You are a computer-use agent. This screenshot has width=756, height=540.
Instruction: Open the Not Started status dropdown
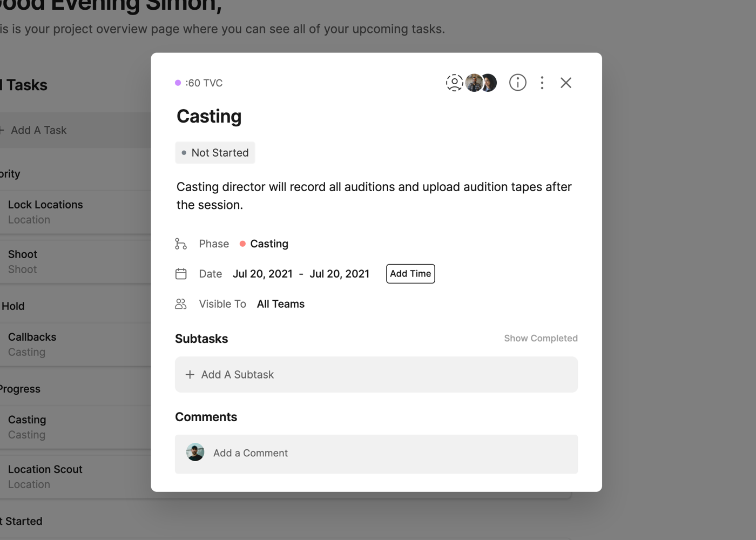coord(215,153)
